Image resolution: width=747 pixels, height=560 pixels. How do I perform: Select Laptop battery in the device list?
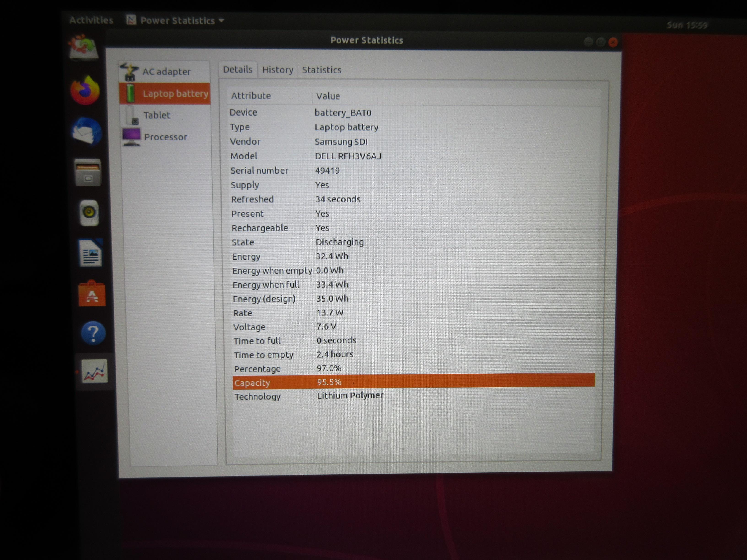pyautogui.click(x=165, y=94)
